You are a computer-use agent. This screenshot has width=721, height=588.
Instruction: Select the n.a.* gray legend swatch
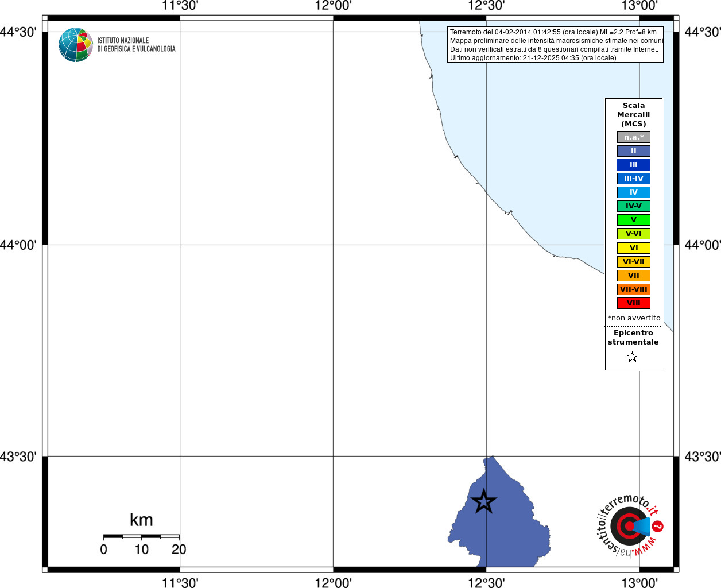pos(634,137)
